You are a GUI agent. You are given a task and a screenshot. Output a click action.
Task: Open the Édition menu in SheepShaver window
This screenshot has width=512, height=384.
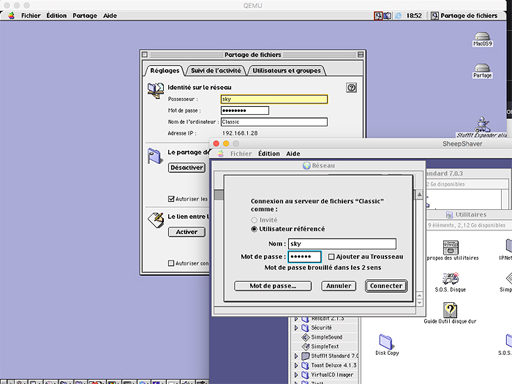269,154
